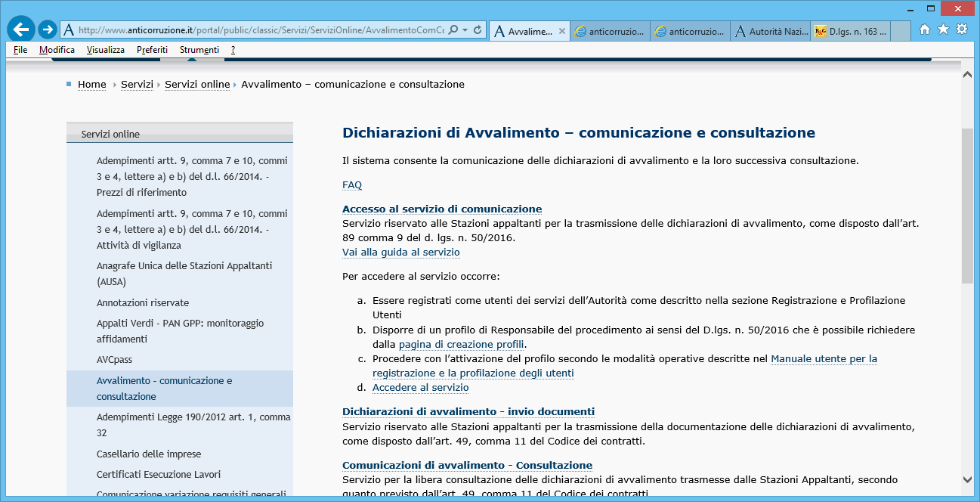The width and height of the screenshot is (980, 502).
Task: Open the Preferiti menu
Action: pyautogui.click(x=152, y=50)
